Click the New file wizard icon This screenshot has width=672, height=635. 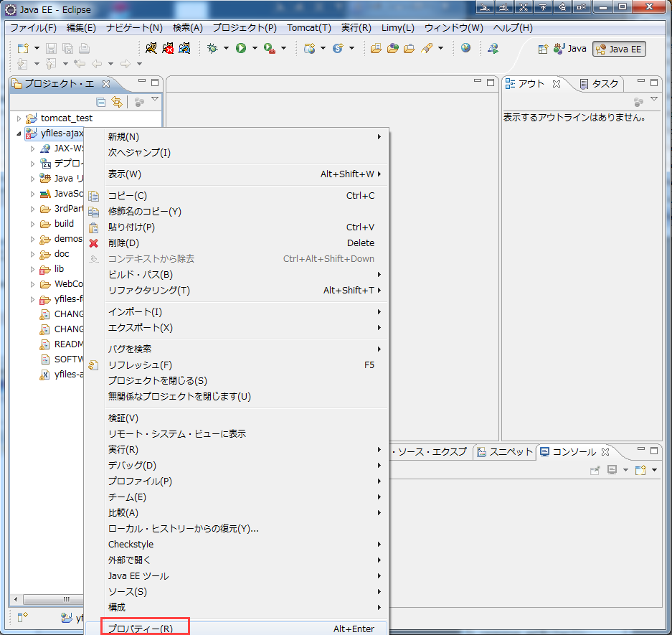pos(23,48)
